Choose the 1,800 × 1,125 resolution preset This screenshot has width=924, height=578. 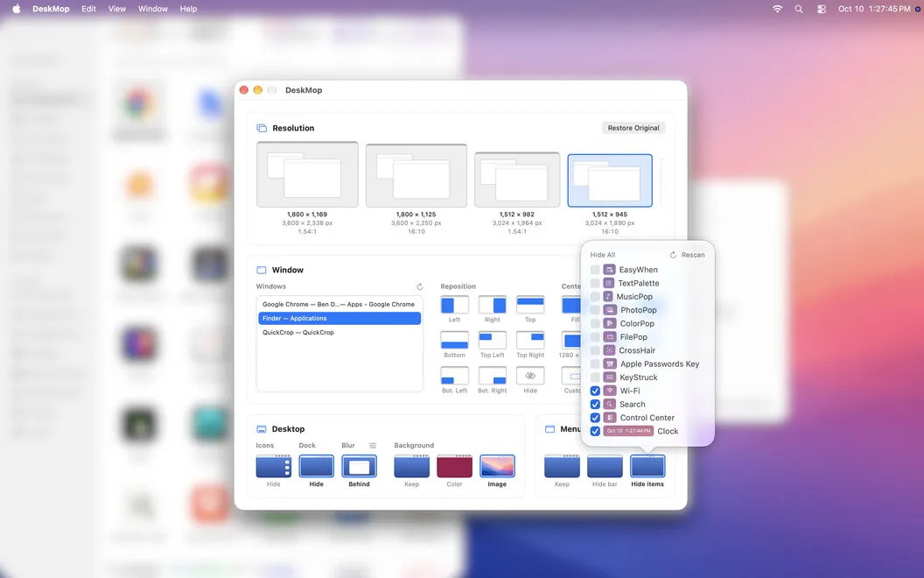tap(416, 176)
